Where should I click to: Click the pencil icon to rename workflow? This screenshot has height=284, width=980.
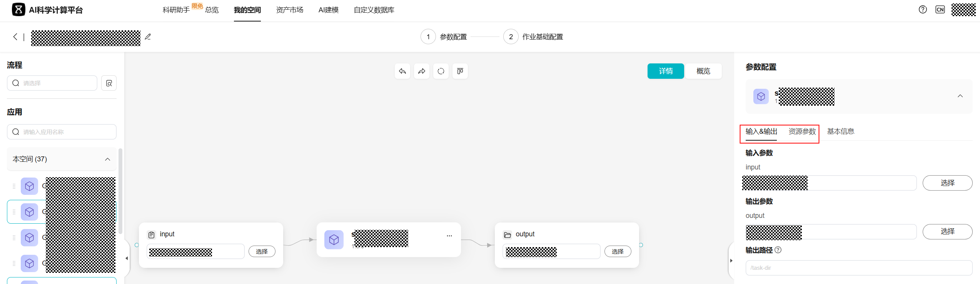pos(148,37)
